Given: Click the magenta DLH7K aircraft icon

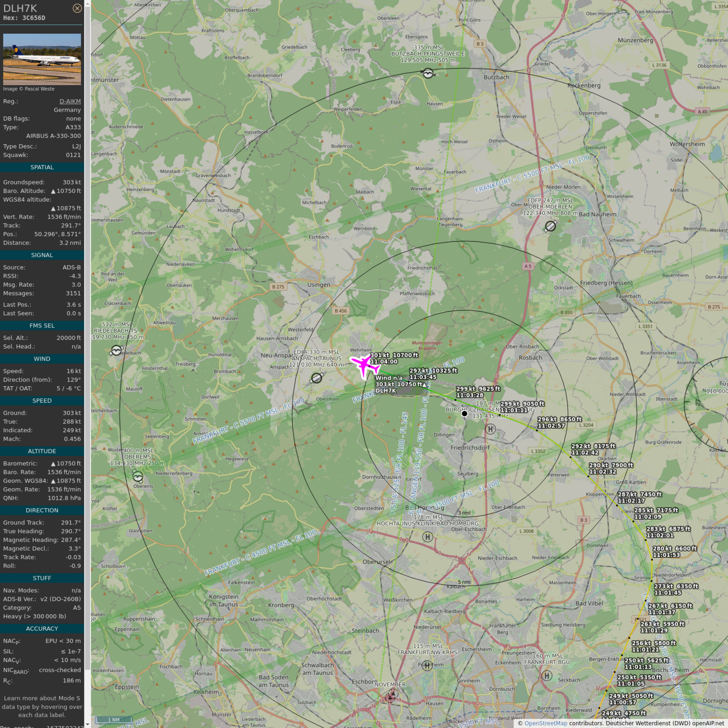Looking at the screenshot, I should click(x=364, y=365).
